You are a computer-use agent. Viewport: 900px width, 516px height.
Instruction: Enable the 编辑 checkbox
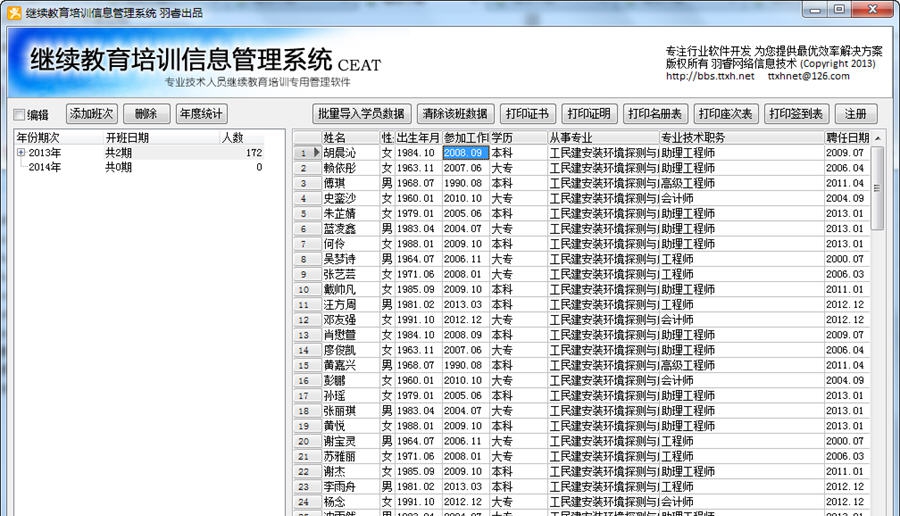coord(19,115)
